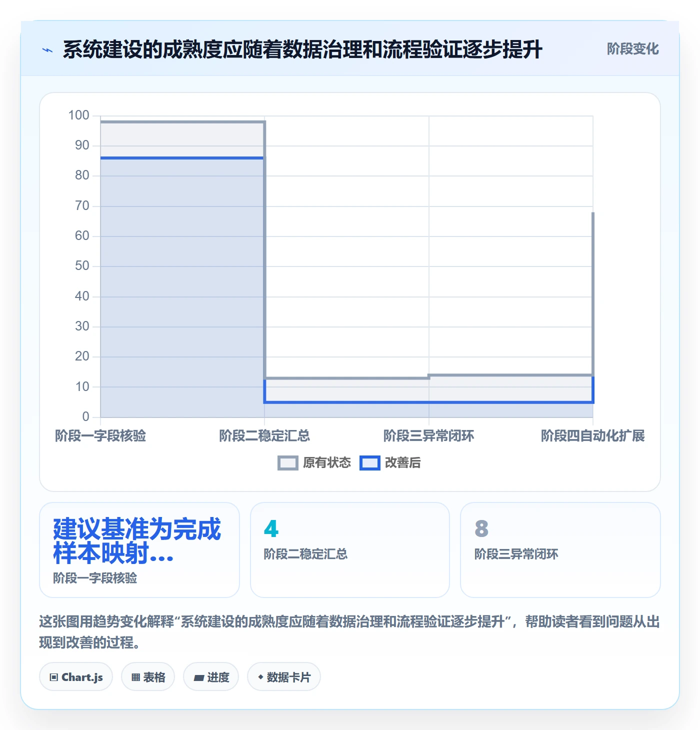The image size is (700, 730).
Task: Click the description paragraph starting 这张图用趋势变化
Action: (349, 632)
